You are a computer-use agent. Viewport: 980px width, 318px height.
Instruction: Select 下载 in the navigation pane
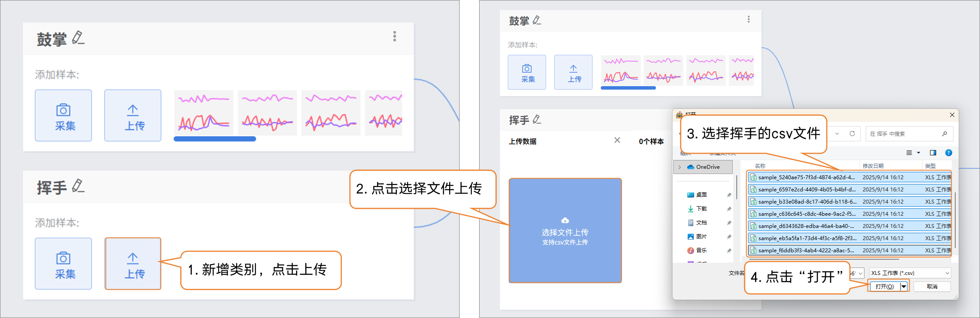point(701,209)
